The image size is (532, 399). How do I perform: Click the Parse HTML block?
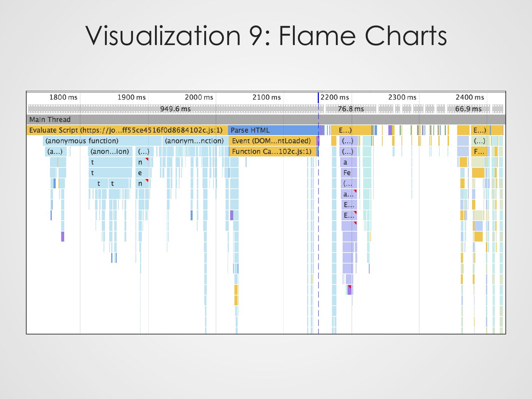273,130
